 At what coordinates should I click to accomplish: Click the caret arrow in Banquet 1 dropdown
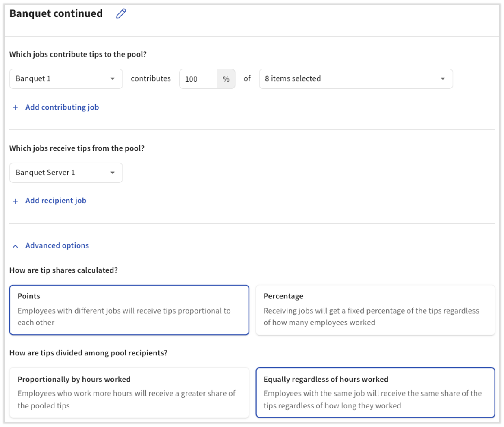[x=113, y=79]
